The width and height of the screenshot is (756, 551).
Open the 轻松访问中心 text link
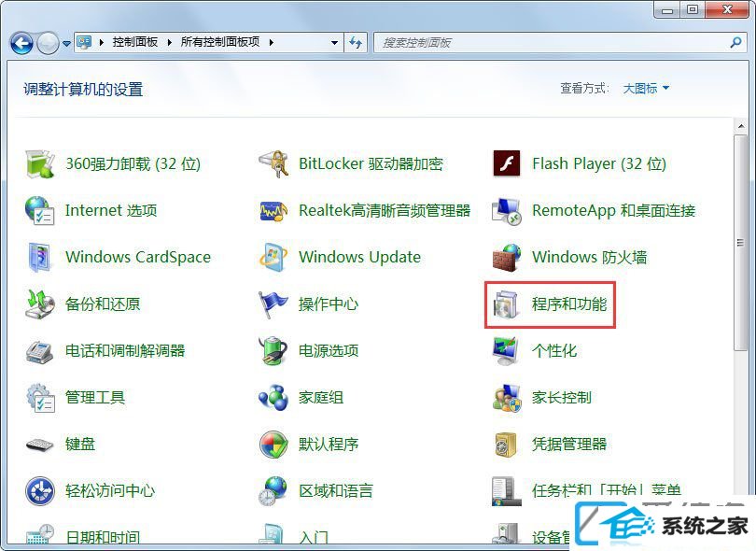[110, 491]
